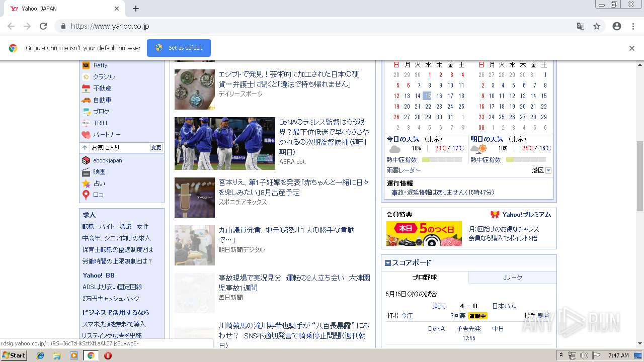Click the 変更 button beside お気に入り
This screenshot has width=644, height=362.
[156, 148]
